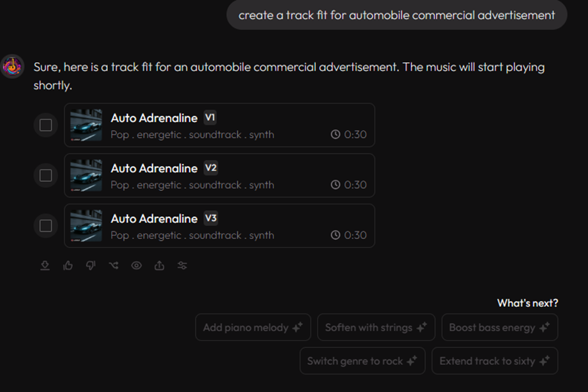The height and width of the screenshot is (392, 588).
Task: Tick the Auto Adrenaline V3 checkbox
Action: click(x=46, y=225)
